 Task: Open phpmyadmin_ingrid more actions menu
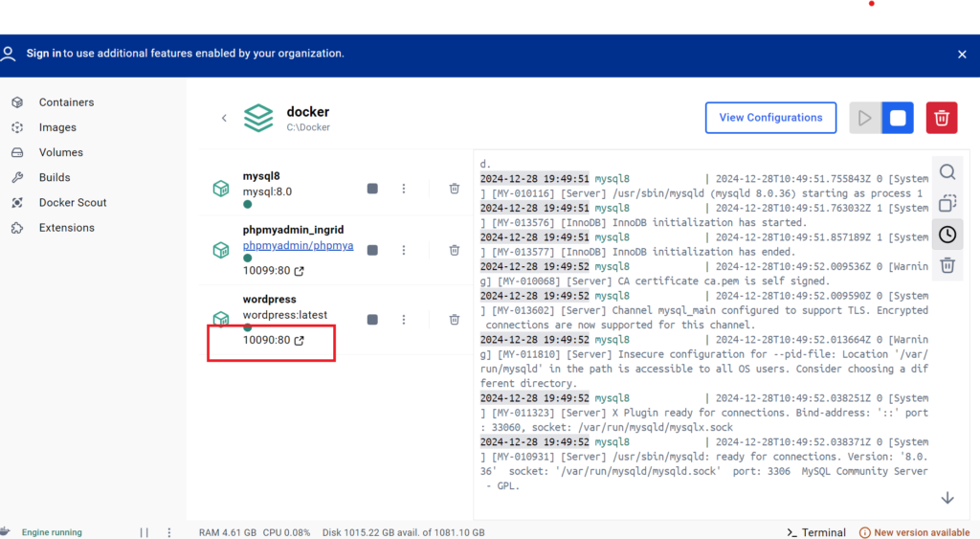tap(404, 250)
